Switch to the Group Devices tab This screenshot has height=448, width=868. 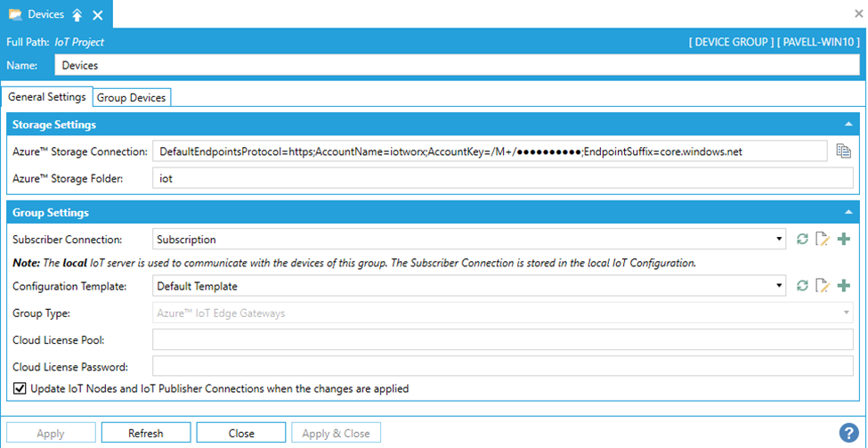coord(131,97)
